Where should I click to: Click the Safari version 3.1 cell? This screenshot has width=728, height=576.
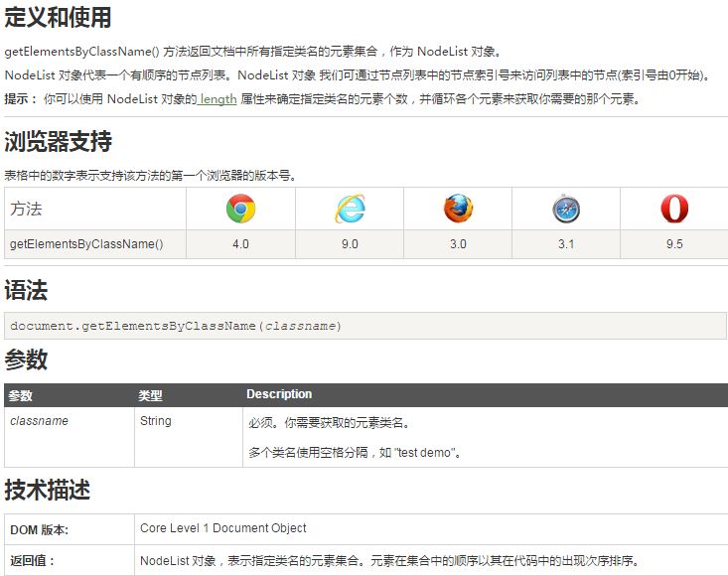(x=566, y=244)
